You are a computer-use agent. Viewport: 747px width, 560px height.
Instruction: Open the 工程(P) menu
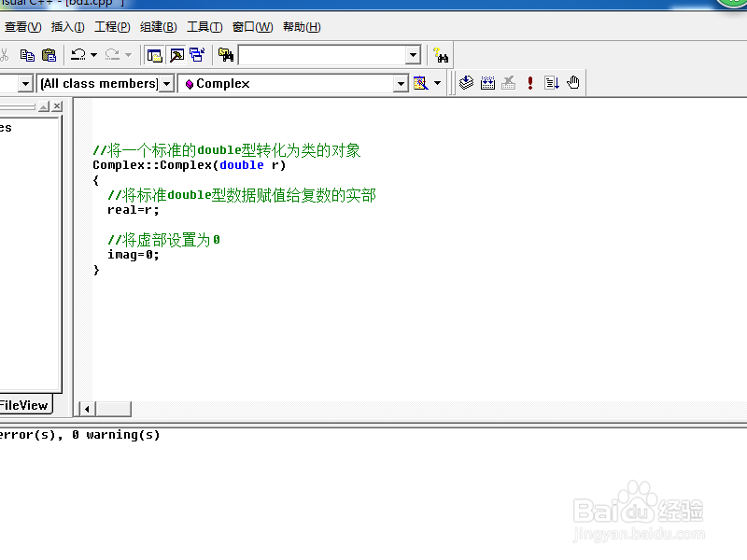click(112, 27)
